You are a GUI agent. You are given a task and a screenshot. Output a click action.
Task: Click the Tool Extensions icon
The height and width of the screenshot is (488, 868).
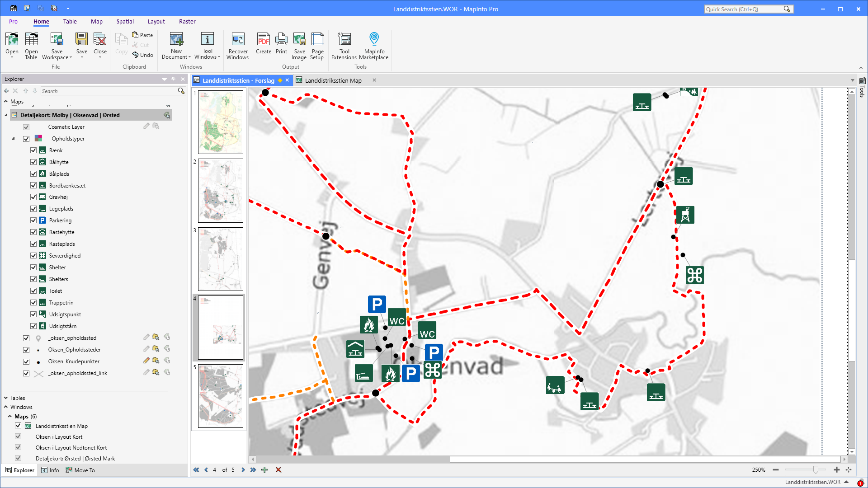click(x=344, y=40)
